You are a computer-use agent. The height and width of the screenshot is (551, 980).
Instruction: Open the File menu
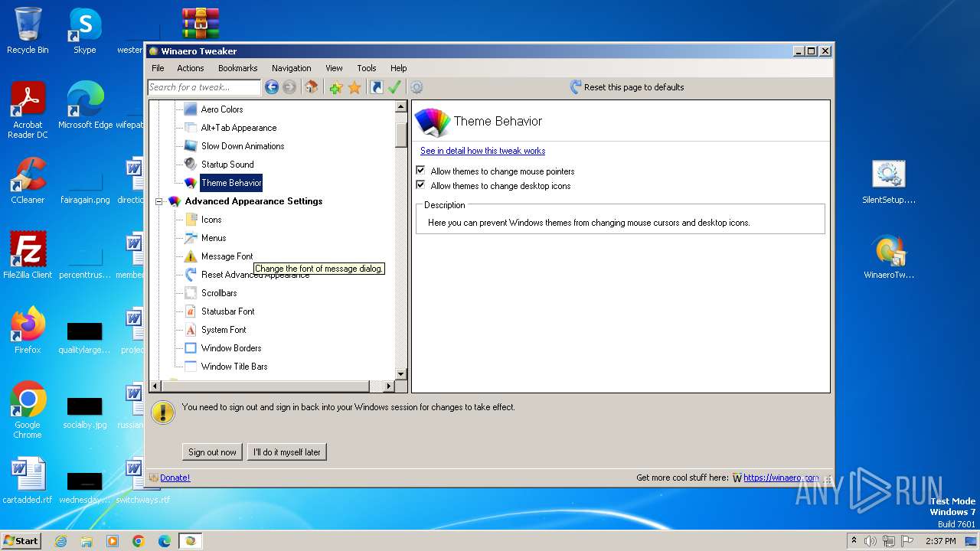[x=158, y=68]
